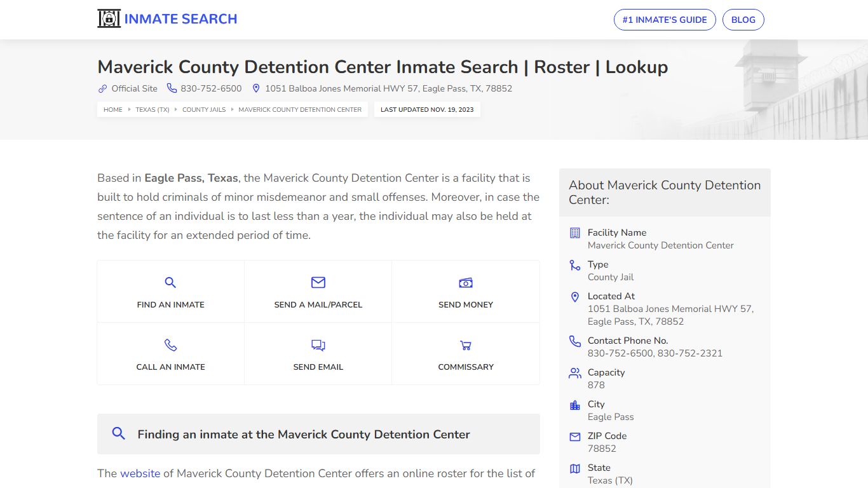Open the INMATE SEARCH site title link
Viewport: 868px width, 488px height.
[x=180, y=19]
